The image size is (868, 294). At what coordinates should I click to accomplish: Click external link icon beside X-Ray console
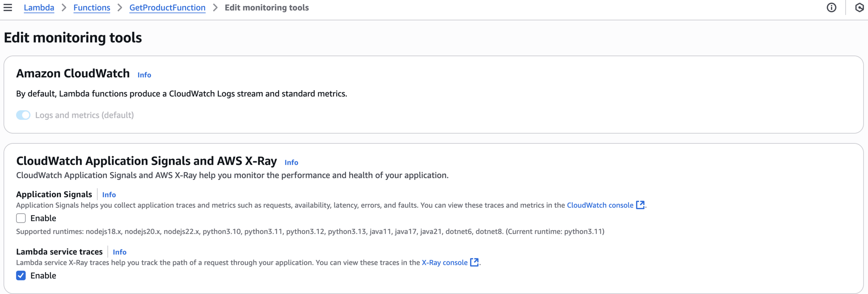pyautogui.click(x=474, y=262)
